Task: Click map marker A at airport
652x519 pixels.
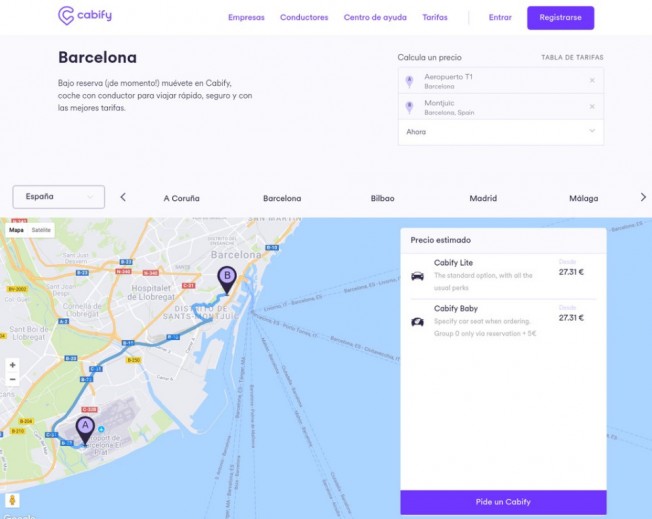Action: coord(85,430)
